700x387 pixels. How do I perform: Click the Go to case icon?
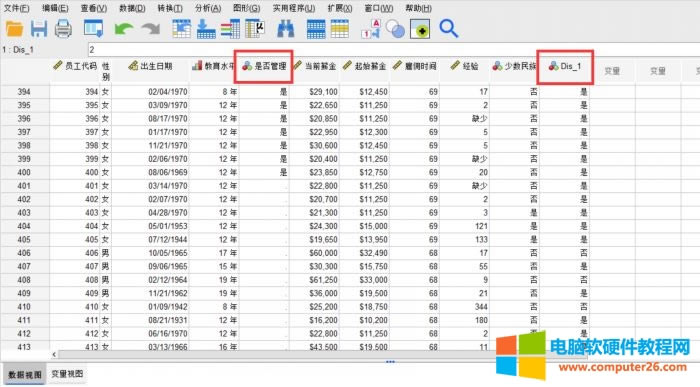[181, 29]
